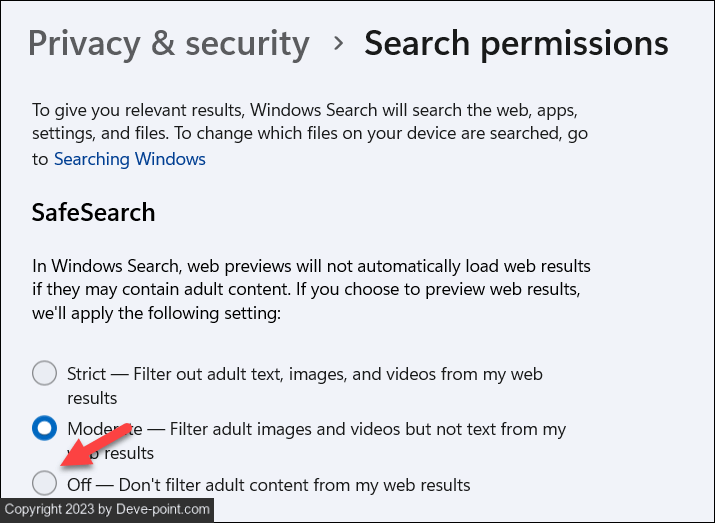Viewport: 715px width, 523px height.
Task: Click 'we'll apply the following setting' line
Action: coord(156,314)
